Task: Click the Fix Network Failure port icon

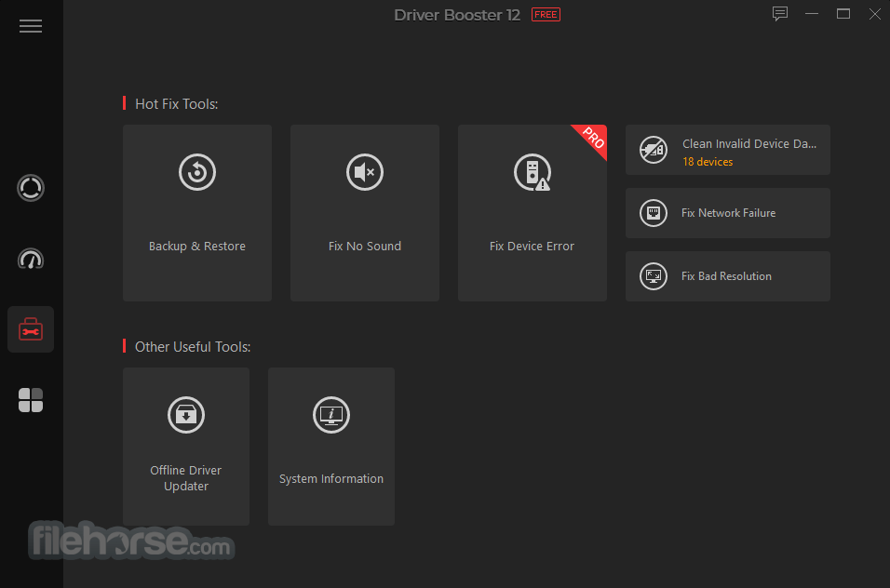Action: pos(654,213)
